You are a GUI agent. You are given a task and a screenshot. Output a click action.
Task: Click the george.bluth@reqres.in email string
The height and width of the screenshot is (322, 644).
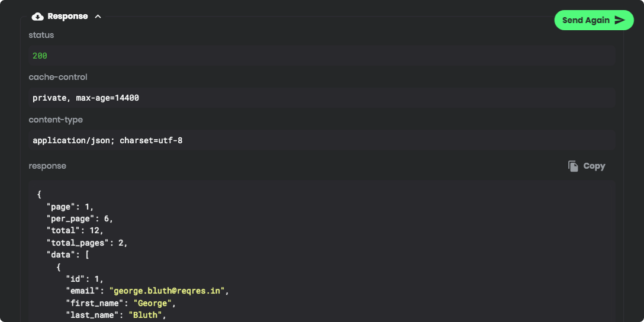(169, 291)
